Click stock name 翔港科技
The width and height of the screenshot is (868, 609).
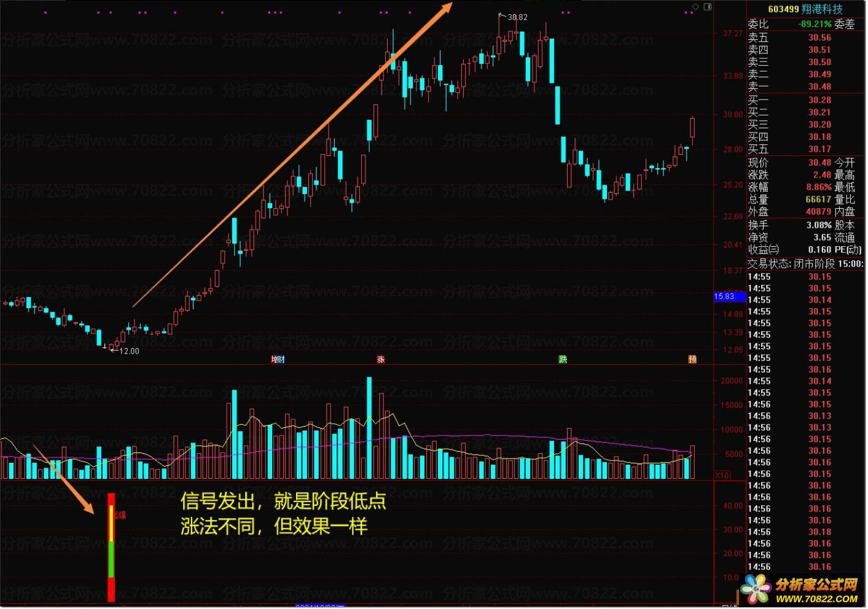click(x=822, y=9)
